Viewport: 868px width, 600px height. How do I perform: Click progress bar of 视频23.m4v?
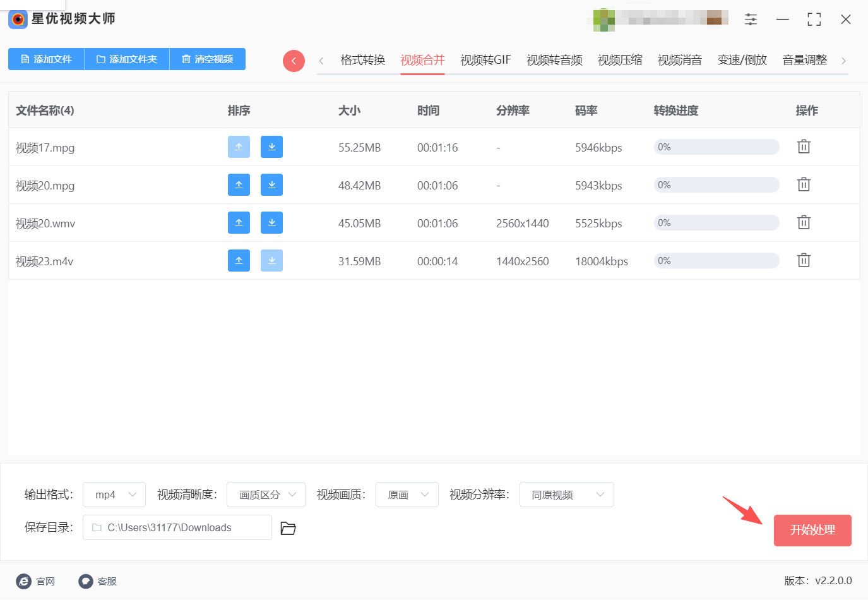(x=716, y=261)
